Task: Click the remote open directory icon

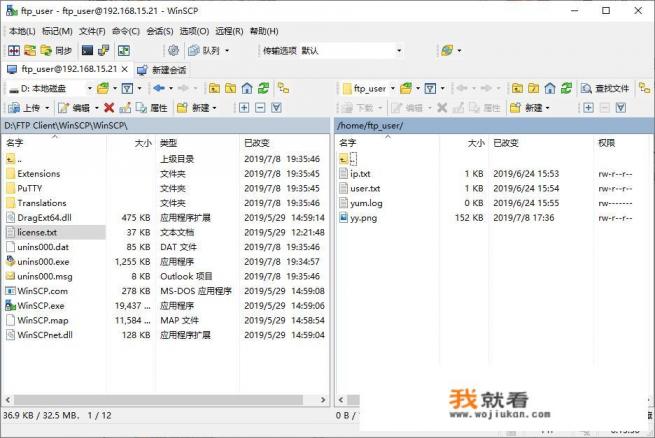Action: 406,88
